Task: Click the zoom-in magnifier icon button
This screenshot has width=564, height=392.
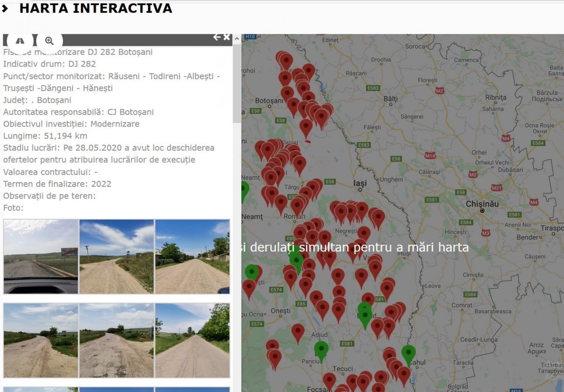Action: 49,40
